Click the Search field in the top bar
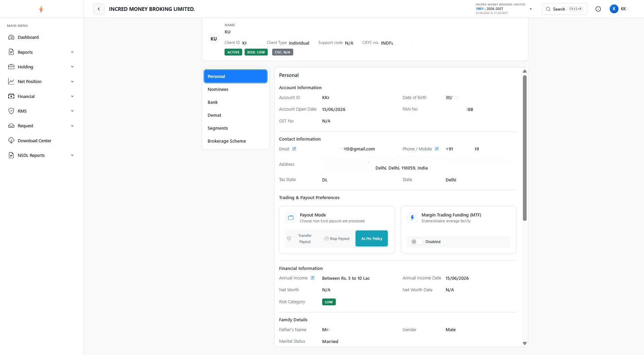The image size is (644, 355). click(564, 9)
